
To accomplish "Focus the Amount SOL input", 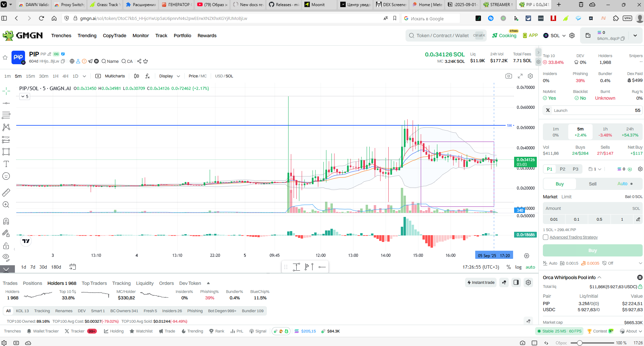I will coord(593,208).
